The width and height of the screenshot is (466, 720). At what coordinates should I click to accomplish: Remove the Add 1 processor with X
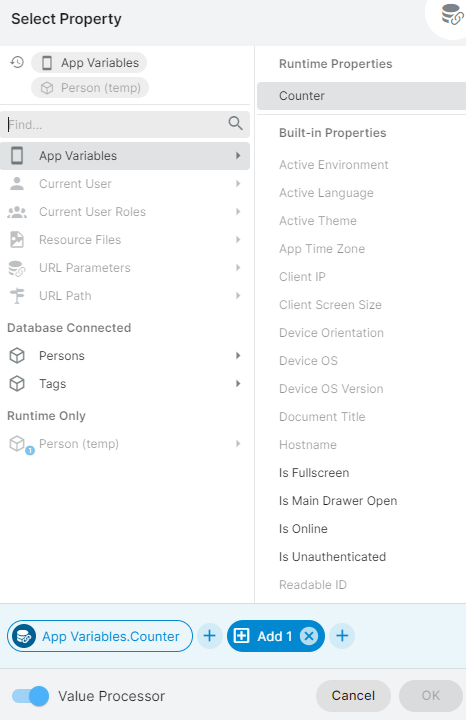tap(309, 636)
